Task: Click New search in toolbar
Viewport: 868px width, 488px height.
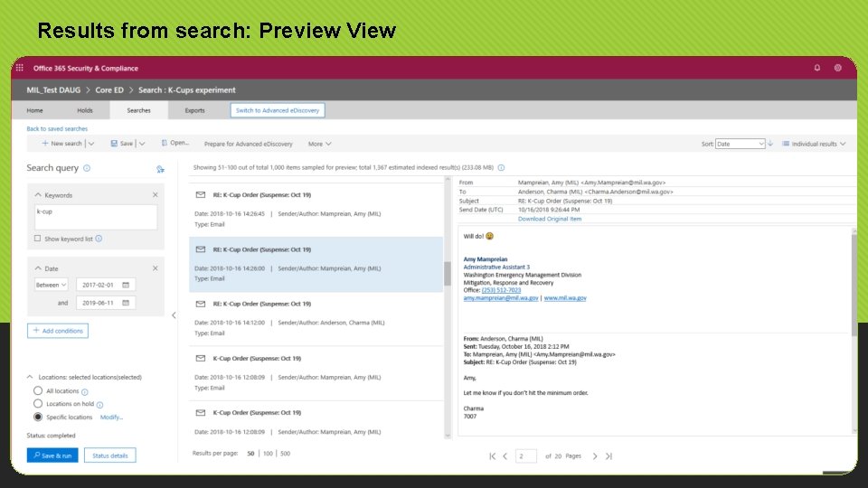Action: (x=62, y=144)
